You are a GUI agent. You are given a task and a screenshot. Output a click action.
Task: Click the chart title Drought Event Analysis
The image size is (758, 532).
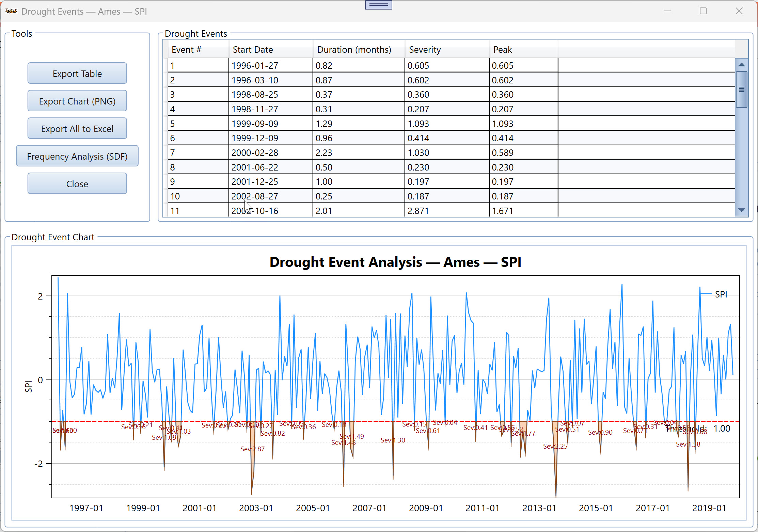[395, 262]
